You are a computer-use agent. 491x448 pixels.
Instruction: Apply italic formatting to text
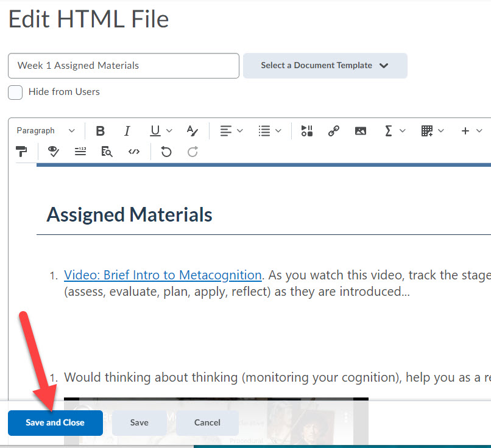coord(127,130)
